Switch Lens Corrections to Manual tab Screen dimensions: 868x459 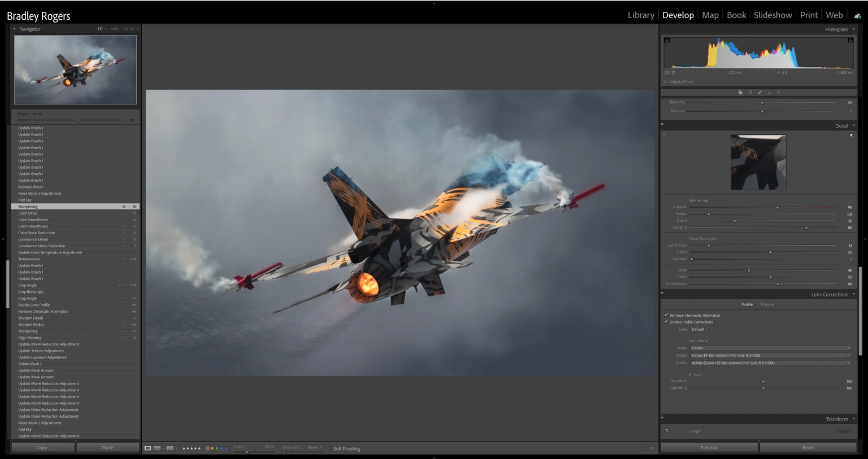767,304
